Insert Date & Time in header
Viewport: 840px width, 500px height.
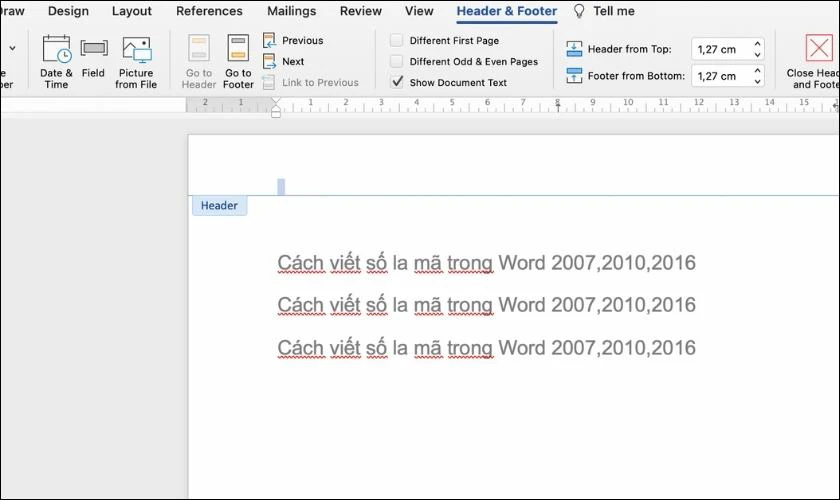click(56, 62)
